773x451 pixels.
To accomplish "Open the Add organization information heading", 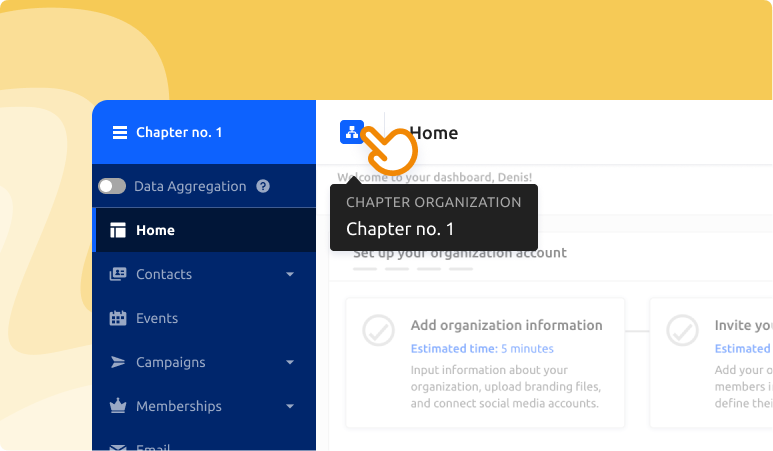I will pos(506,325).
